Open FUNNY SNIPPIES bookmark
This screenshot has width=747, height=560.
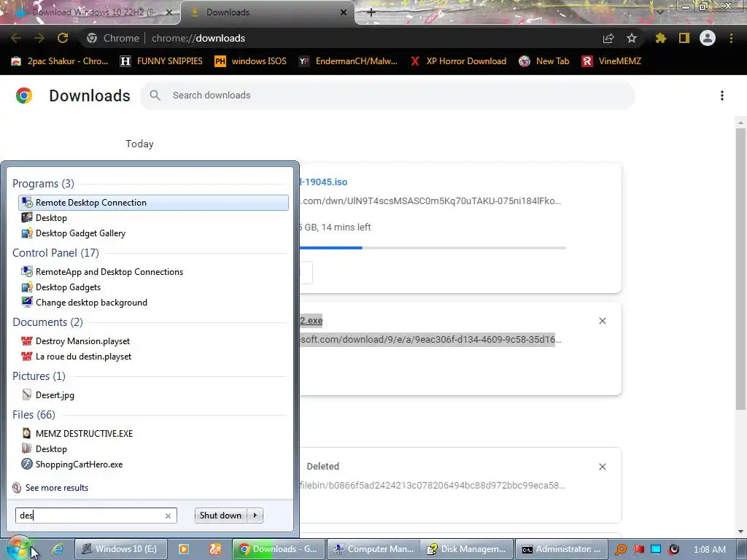pyautogui.click(x=161, y=61)
